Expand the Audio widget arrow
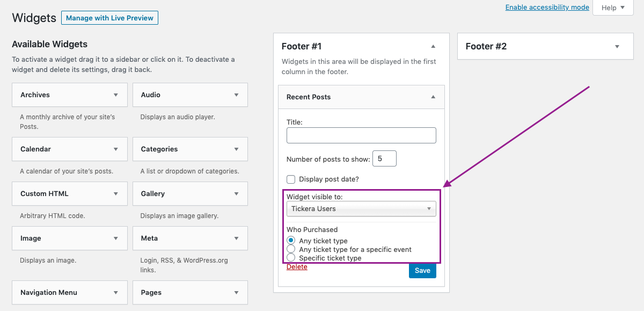644x311 pixels. coord(236,95)
